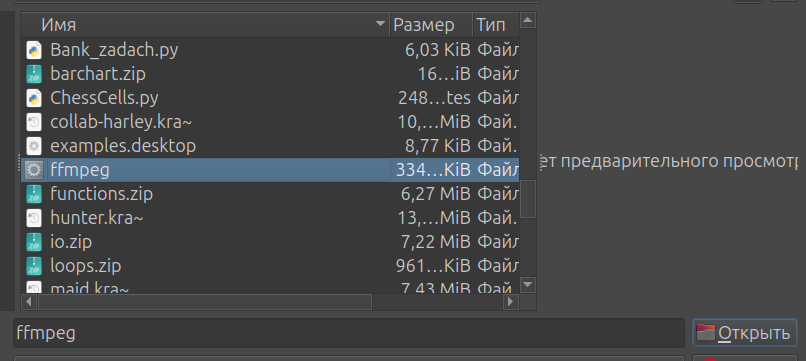Screen dimensions: 806x361
Task: Sort by the Размер column header
Action: (431, 24)
